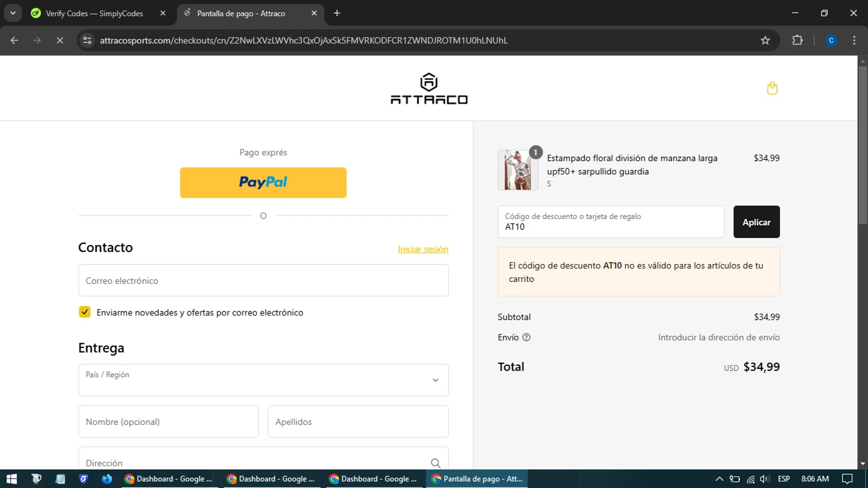Close the Pantalla de pago tab

pos(314,13)
